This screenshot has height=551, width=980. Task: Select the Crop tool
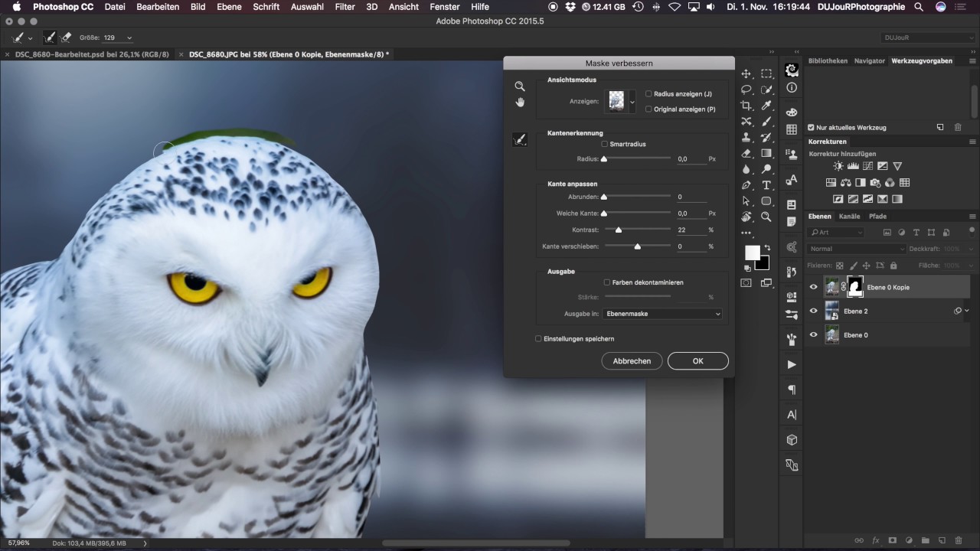[x=746, y=106]
